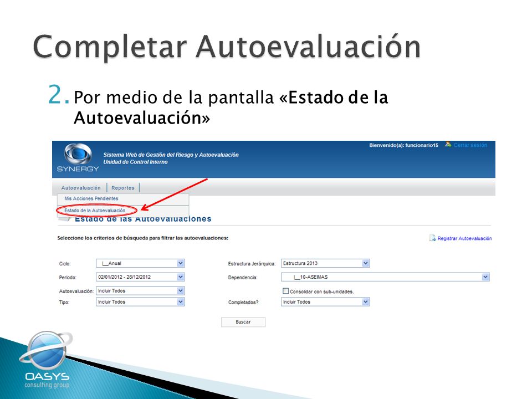Select Estado de la Autoevaluación menu entry
The width and height of the screenshot is (532, 399).
pos(95,211)
